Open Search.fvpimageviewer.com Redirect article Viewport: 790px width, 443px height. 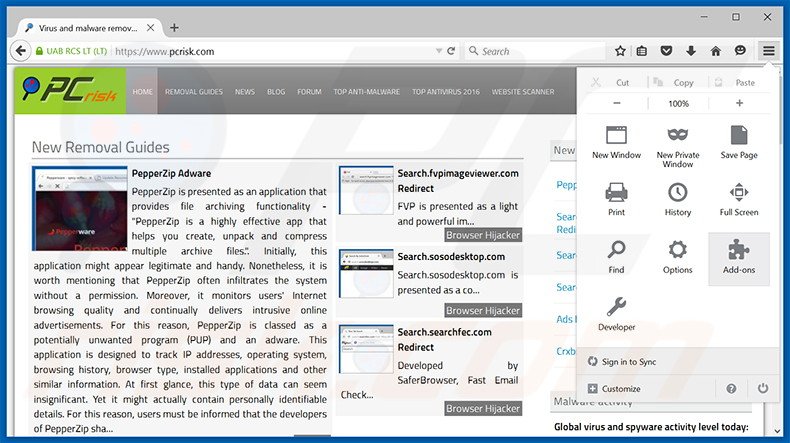(457, 180)
